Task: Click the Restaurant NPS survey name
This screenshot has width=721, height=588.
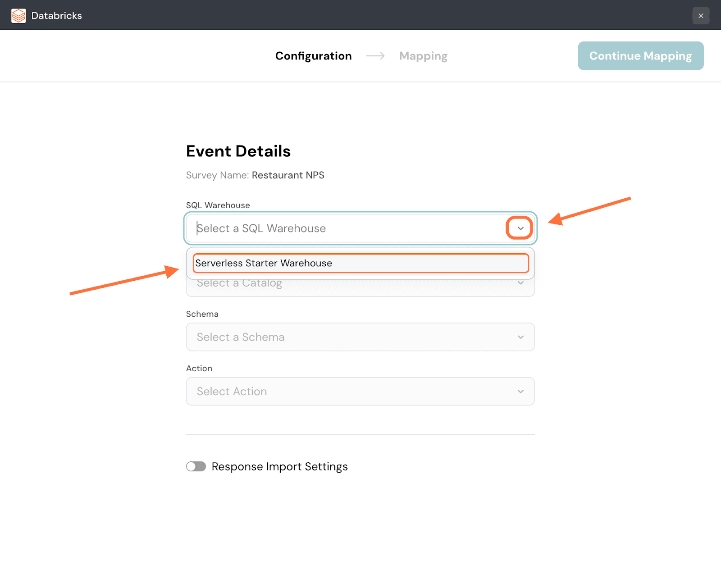Action: point(288,175)
